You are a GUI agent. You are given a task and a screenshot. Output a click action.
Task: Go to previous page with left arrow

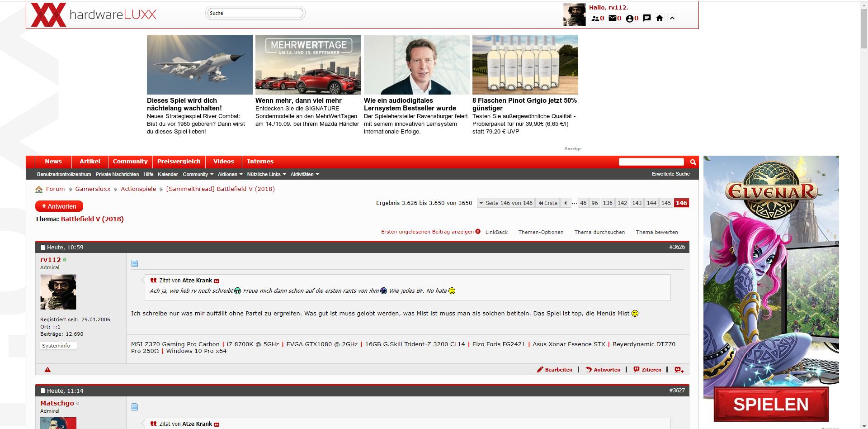click(566, 203)
